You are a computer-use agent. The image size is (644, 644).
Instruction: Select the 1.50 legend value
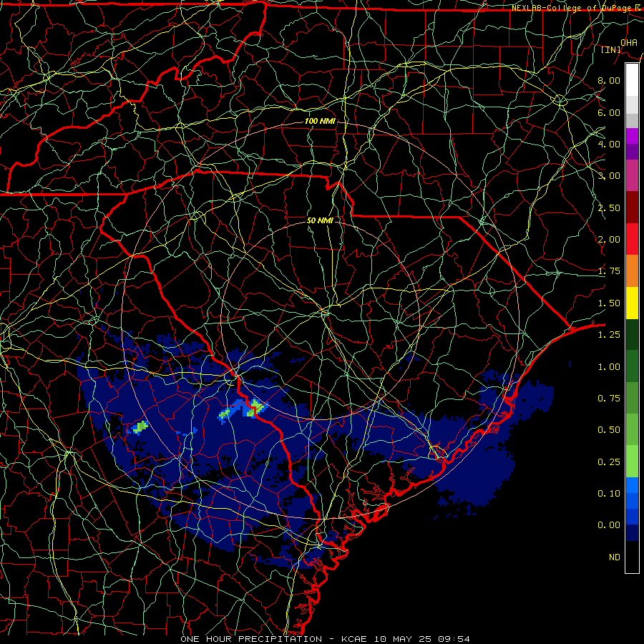(609, 303)
